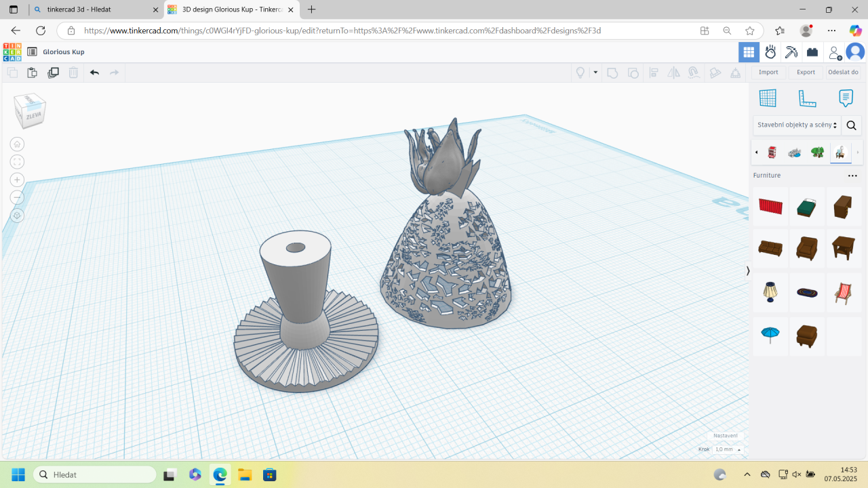Click the home view button
Image resolution: width=868 pixels, height=488 pixels.
click(18, 144)
